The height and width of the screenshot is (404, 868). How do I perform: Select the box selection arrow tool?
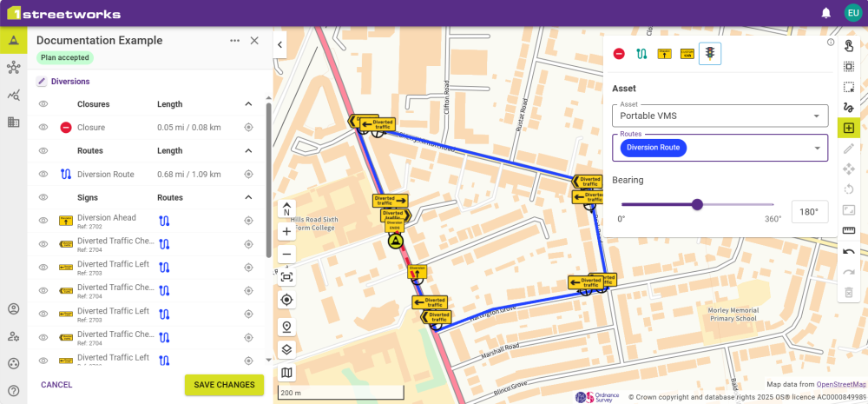point(848,88)
